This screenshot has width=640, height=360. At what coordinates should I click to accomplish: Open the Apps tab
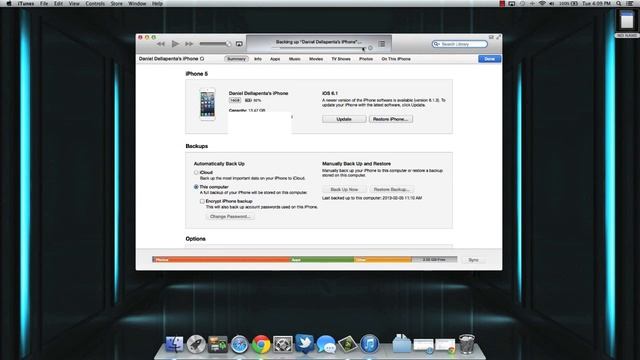pyautogui.click(x=275, y=59)
